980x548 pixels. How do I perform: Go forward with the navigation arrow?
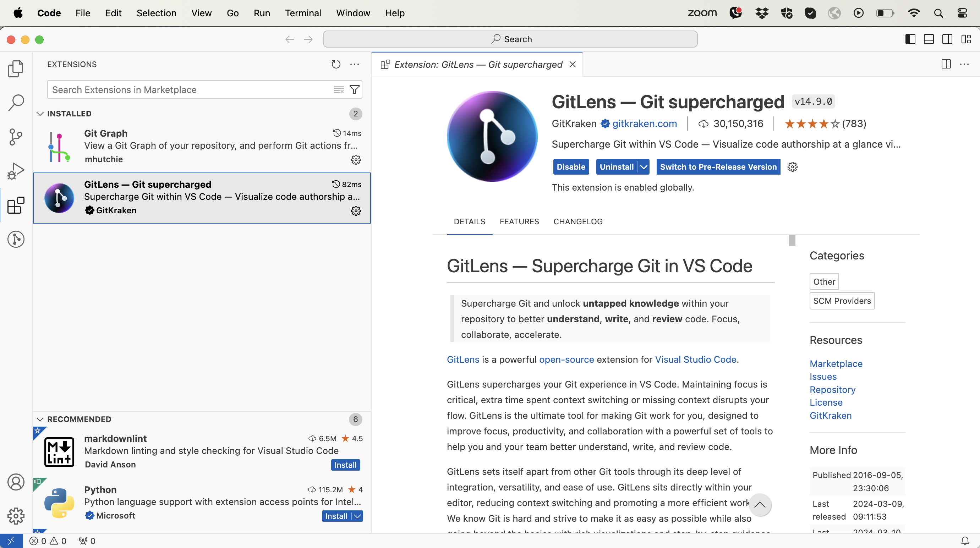pos(308,39)
